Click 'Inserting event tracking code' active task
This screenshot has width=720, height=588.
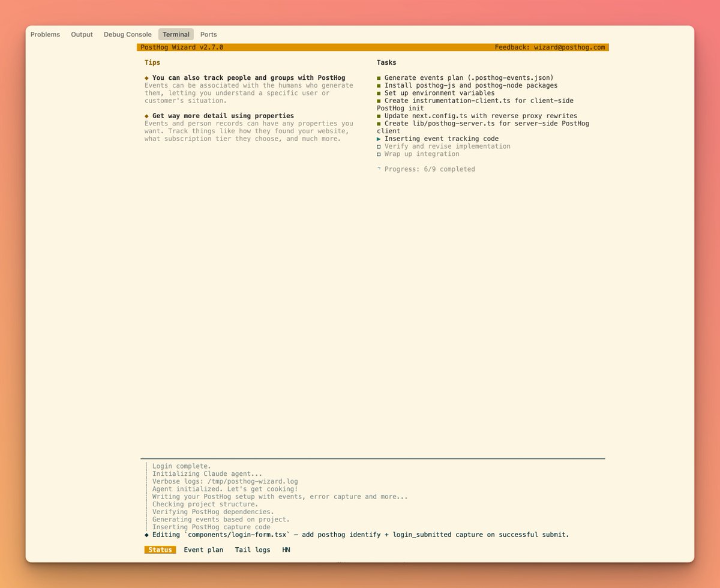(x=442, y=139)
